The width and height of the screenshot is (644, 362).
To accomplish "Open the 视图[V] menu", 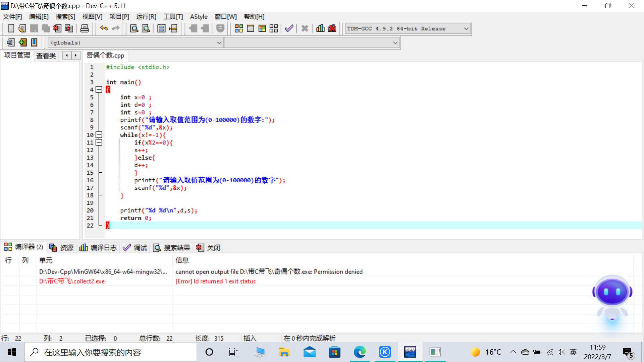I will 92,17.
